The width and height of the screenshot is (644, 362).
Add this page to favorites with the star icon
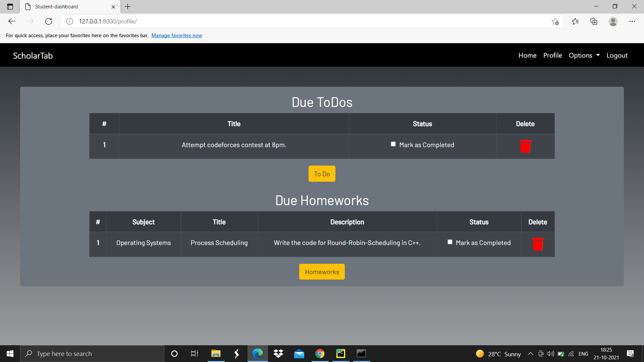(555, 21)
